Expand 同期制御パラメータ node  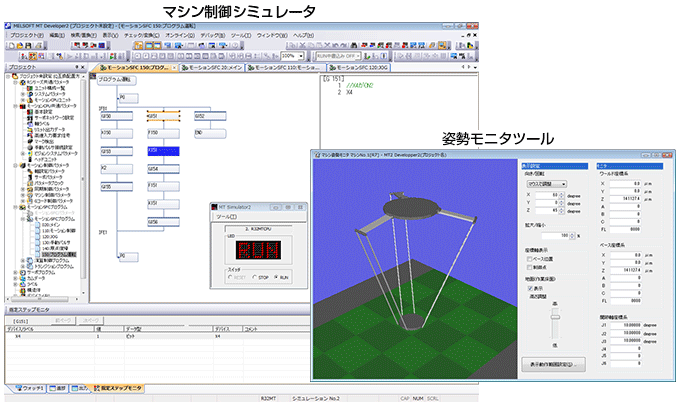pos(23,189)
